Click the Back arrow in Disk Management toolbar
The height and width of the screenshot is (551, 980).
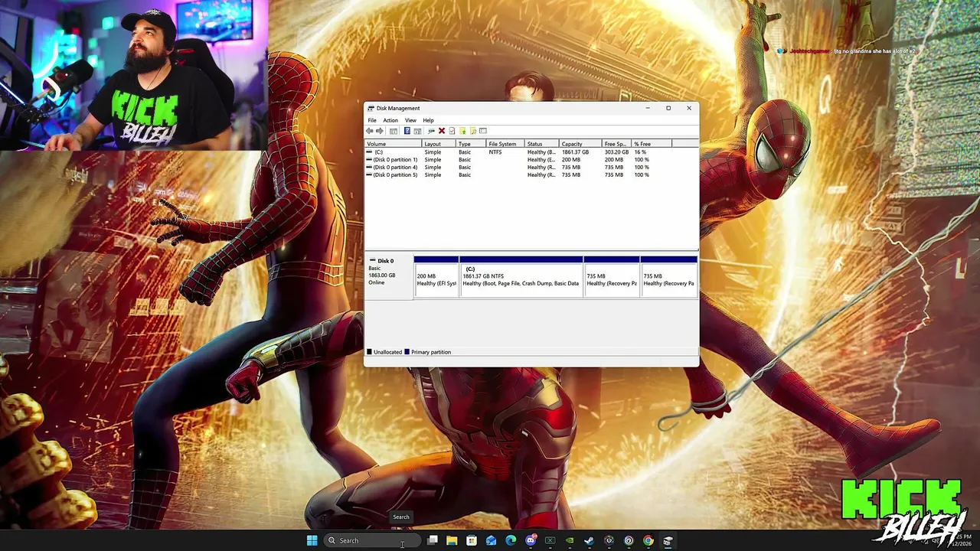(x=370, y=131)
